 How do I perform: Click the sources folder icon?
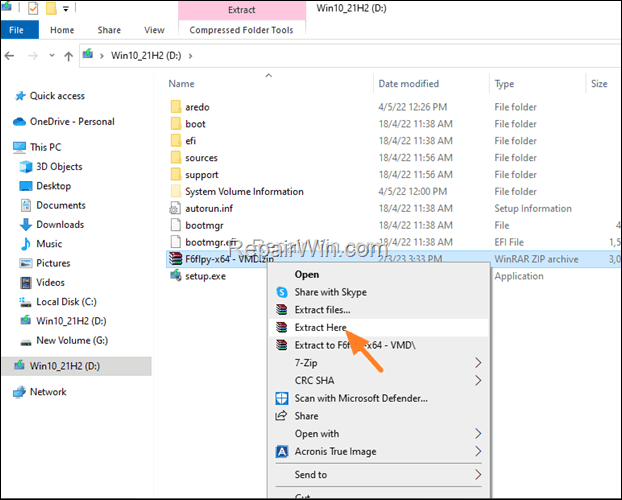coord(176,158)
